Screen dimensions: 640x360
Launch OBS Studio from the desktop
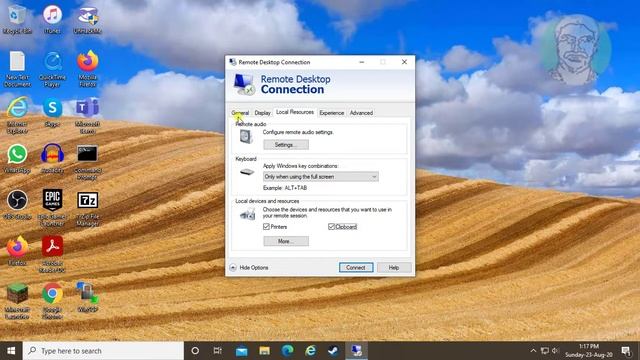pos(17,205)
